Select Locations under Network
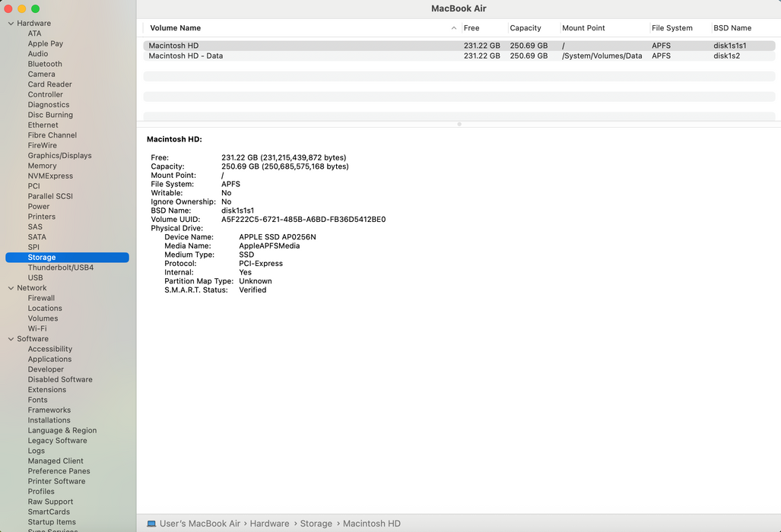Image resolution: width=781 pixels, height=532 pixels. (x=45, y=309)
